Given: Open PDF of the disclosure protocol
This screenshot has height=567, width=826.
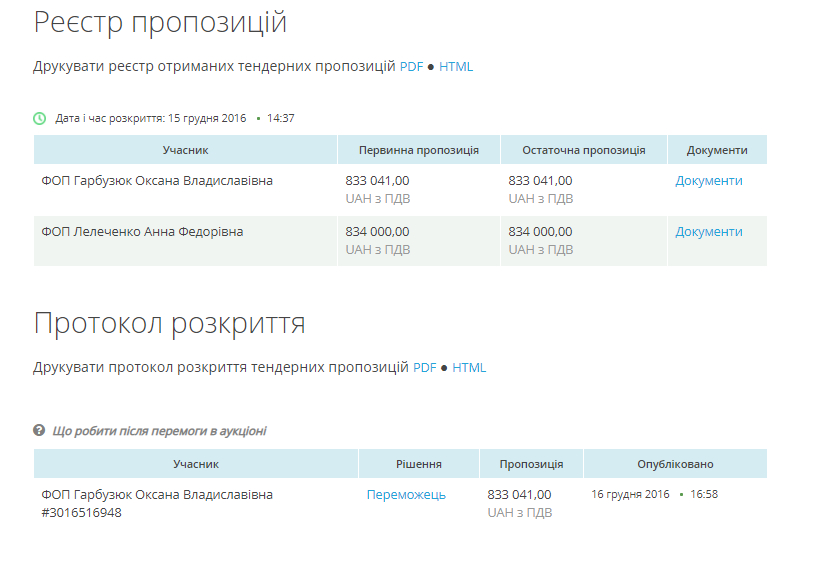Looking at the screenshot, I should [425, 368].
